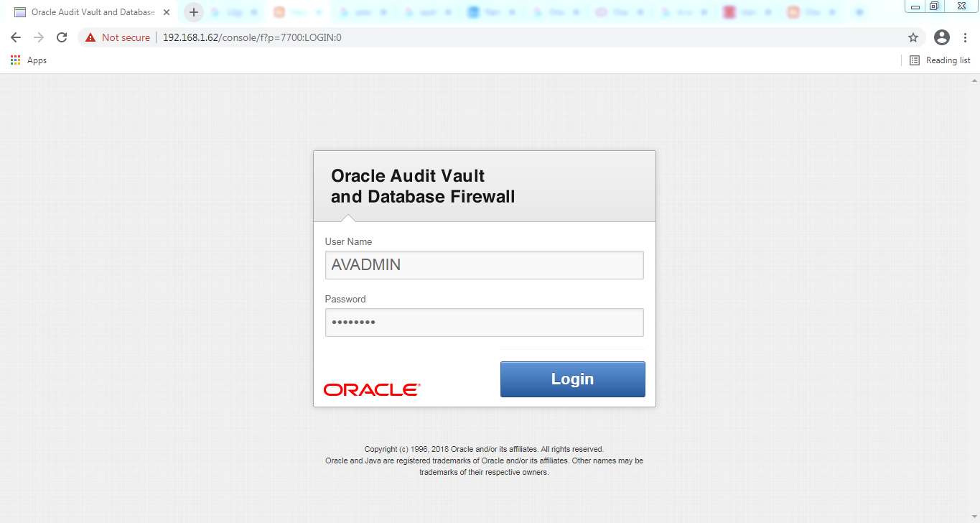
Task: Click the User Name field containing AVADMIN
Action: [x=484, y=265]
